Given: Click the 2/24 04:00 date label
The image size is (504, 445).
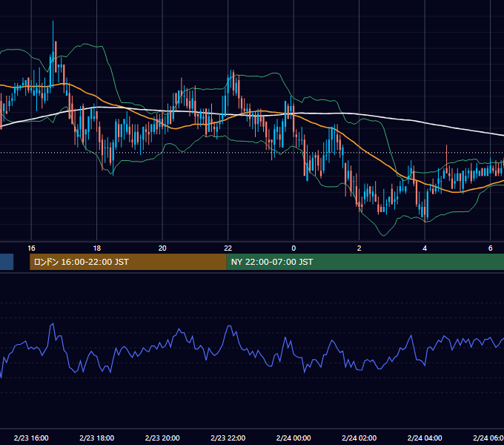Looking at the screenshot, I should [x=425, y=438].
